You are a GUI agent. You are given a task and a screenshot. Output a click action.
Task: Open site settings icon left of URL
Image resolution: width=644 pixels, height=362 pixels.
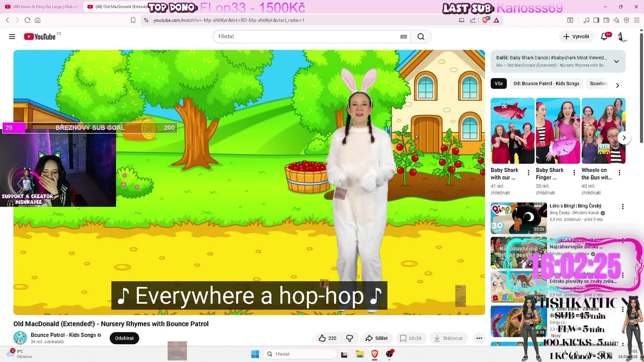pyautogui.click(x=146, y=20)
